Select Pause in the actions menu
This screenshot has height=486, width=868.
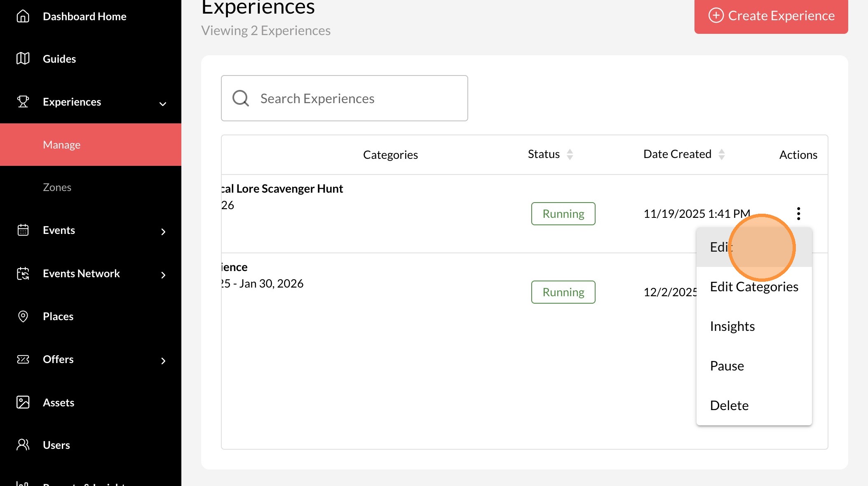pos(727,366)
